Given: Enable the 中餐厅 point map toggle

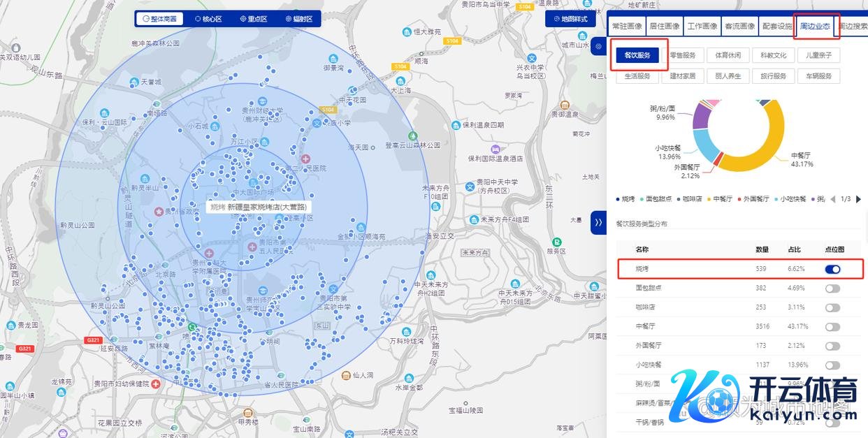Looking at the screenshot, I should (x=832, y=326).
